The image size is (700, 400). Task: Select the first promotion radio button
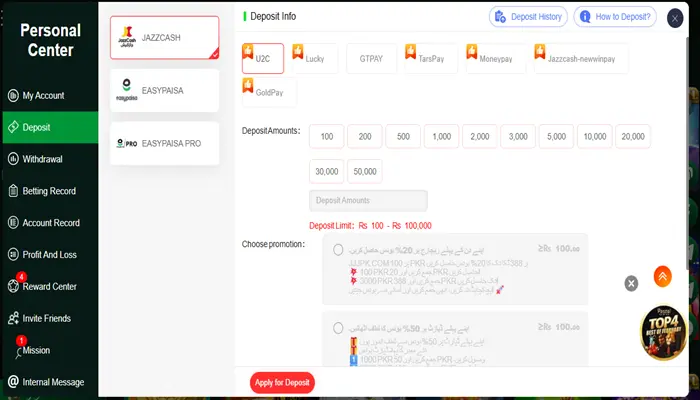(x=339, y=249)
